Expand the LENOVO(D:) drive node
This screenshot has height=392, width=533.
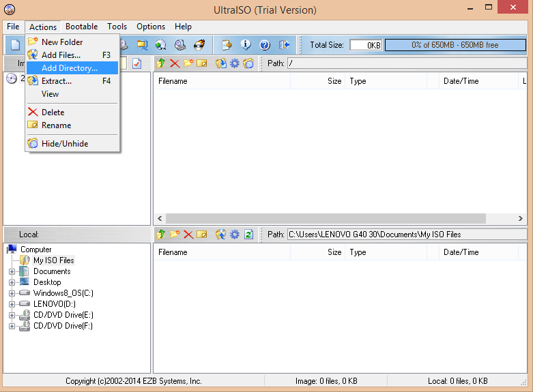coord(12,304)
